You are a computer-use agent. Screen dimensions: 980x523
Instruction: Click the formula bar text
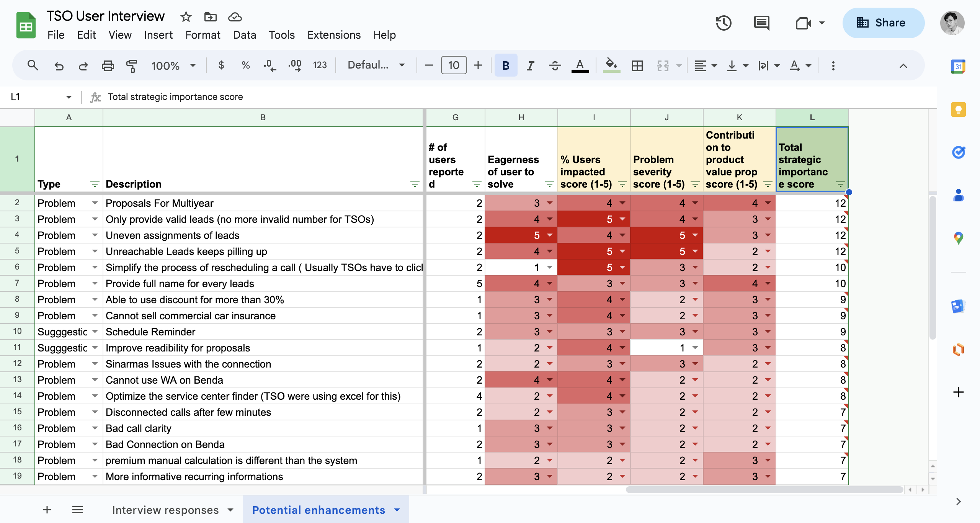pos(175,97)
